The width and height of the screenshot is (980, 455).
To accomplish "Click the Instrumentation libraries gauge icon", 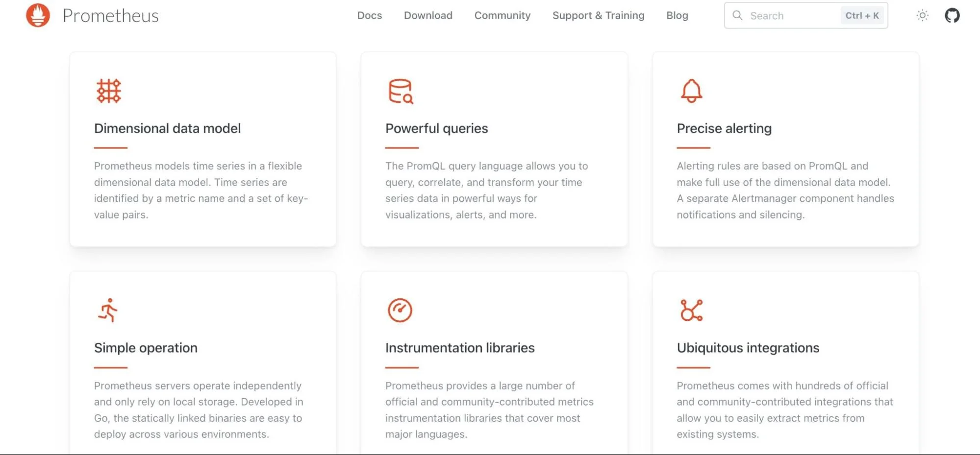I will point(400,310).
